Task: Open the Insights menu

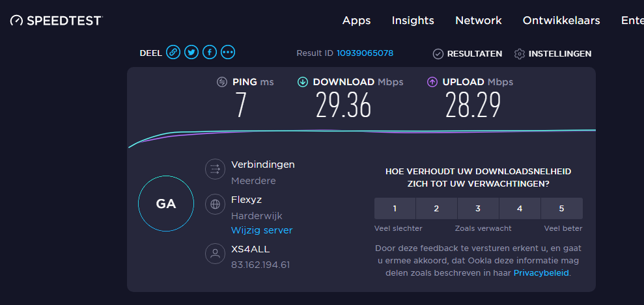Action: click(413, 21)
